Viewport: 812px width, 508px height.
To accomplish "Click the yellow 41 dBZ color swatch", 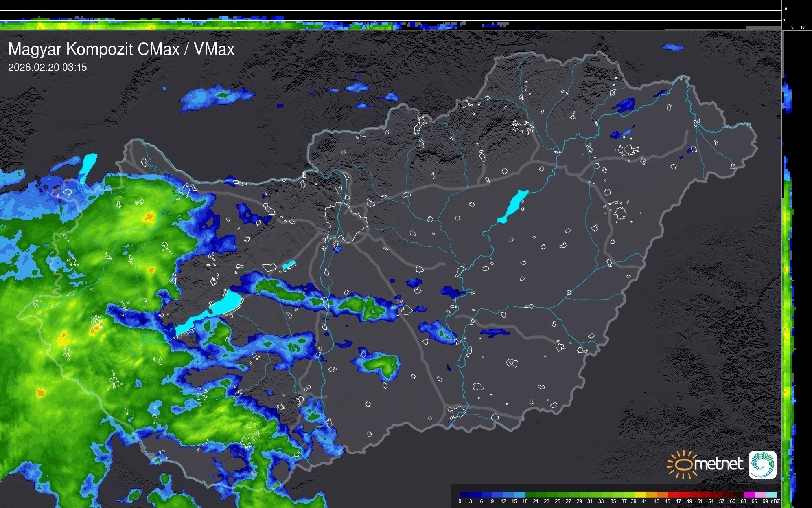I will (x=641, y=495).
